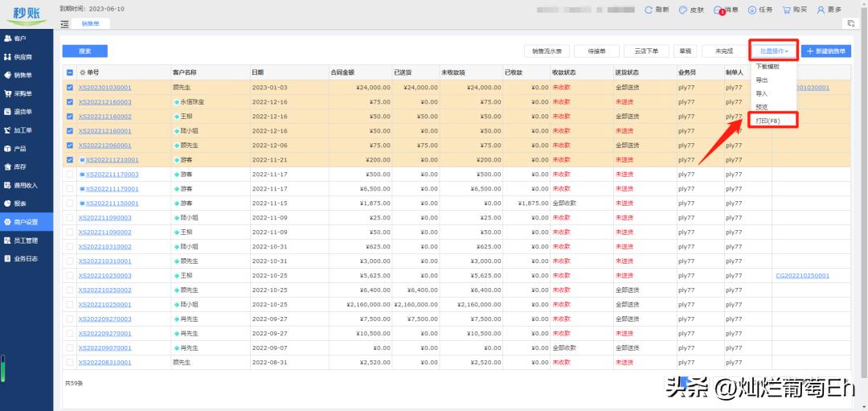Click the gear icon beside 单号 column header
Image resolution: width=868 pixels, height=411 pixels.
point(82,72)
